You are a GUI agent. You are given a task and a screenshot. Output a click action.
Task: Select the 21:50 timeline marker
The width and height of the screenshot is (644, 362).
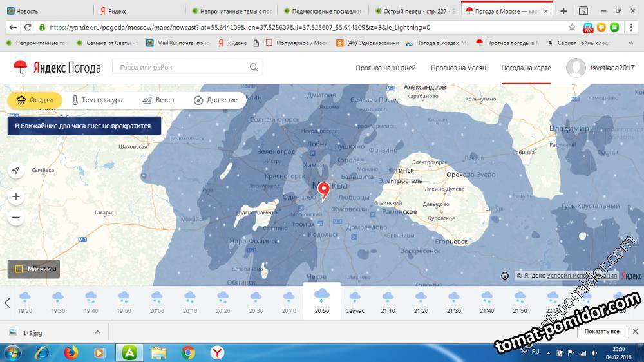(520, 303)
